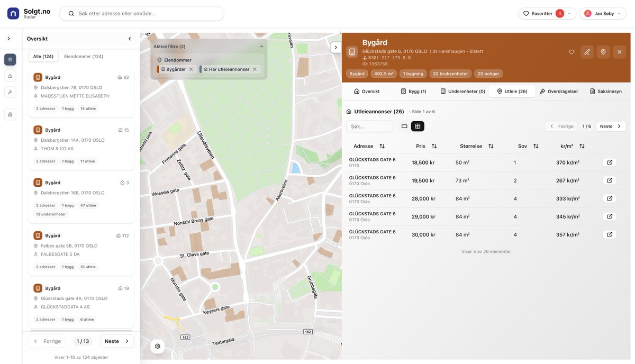
Task: Click 13 underenheter tag
Action: [x=51, y=214]
